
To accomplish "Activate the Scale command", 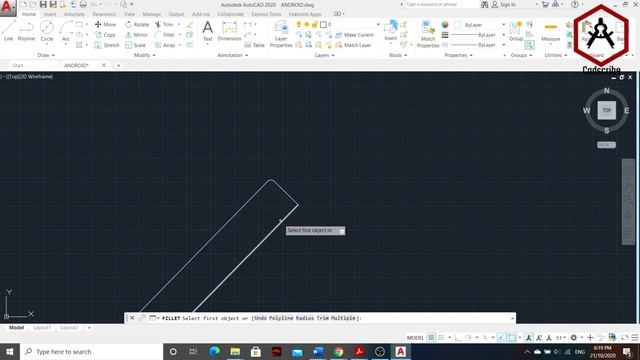I will coord(136,45).
